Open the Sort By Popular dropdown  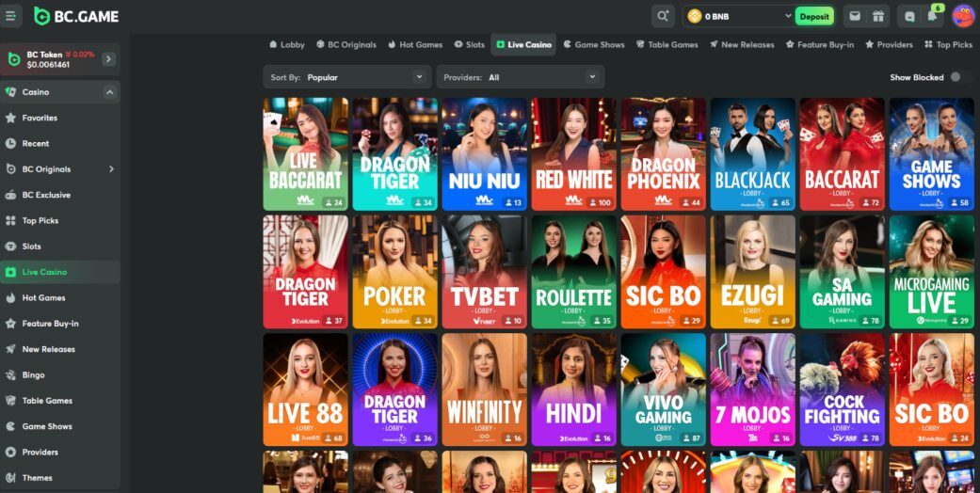[346, 77]
